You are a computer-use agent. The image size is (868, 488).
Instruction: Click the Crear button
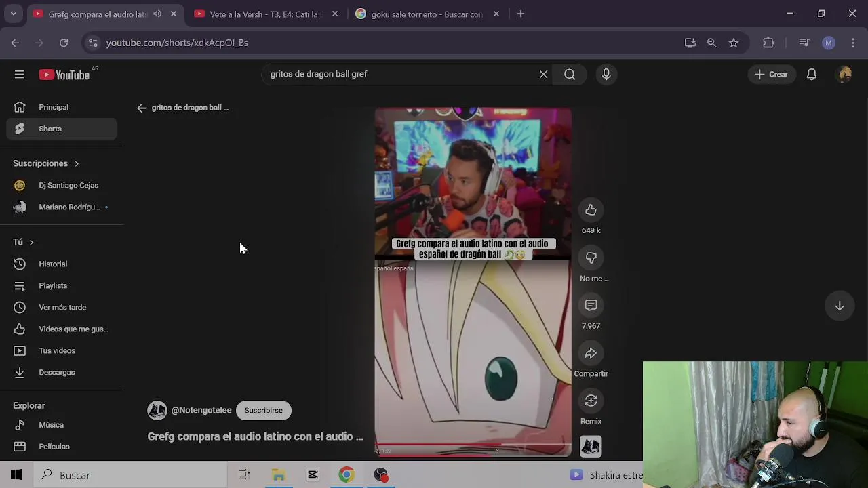tap(771, 75)
